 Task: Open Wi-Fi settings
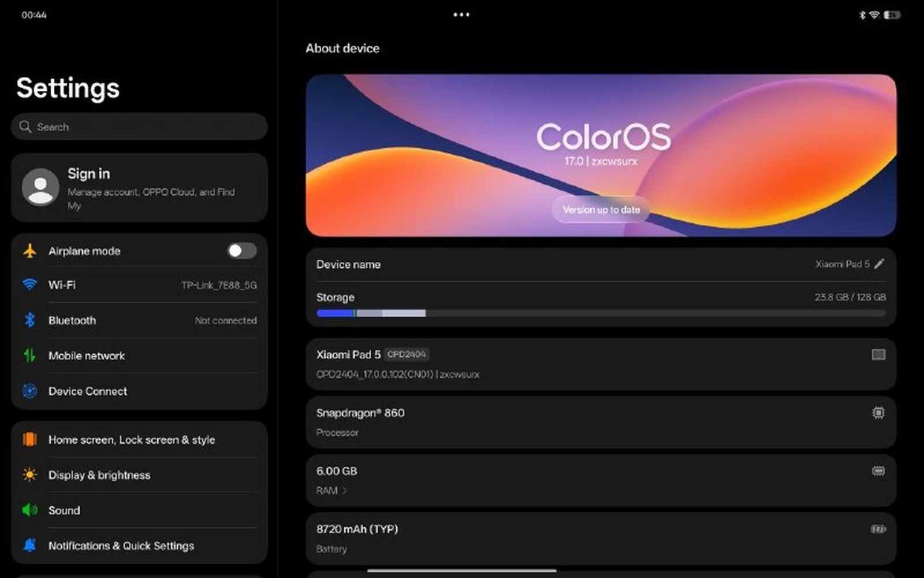pos(139,285)
